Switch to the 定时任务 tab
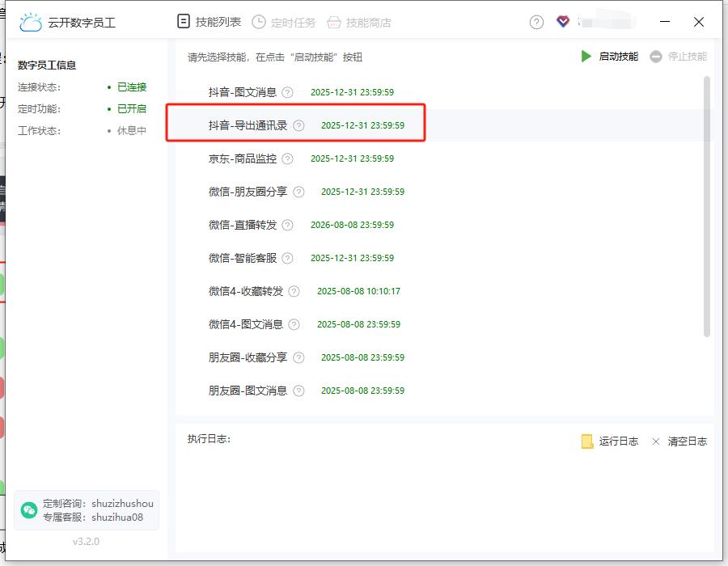 (x=284, y=23)
